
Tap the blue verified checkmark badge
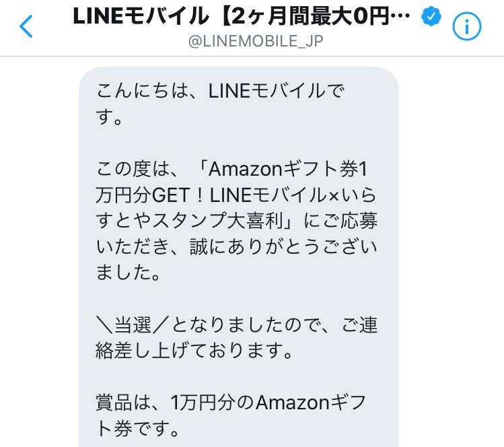click(x=431, y=16)
